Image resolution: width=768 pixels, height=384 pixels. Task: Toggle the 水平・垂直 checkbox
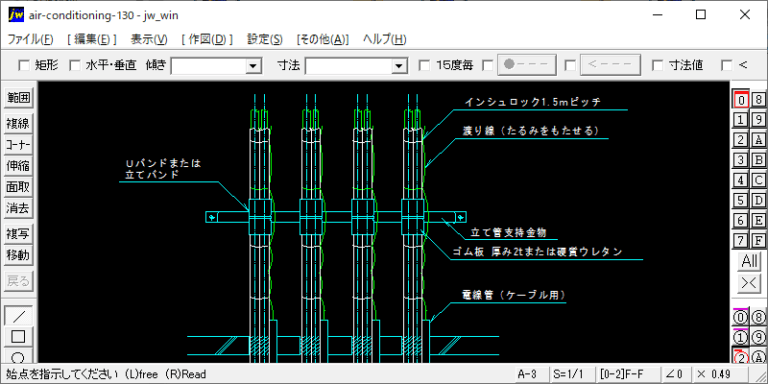tap(74, 65)
